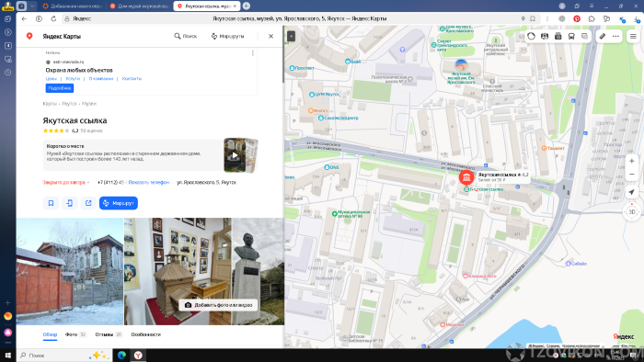
Task: Zoom out on the map with minus
Action: pyautogui.click(x=632, y=175)
